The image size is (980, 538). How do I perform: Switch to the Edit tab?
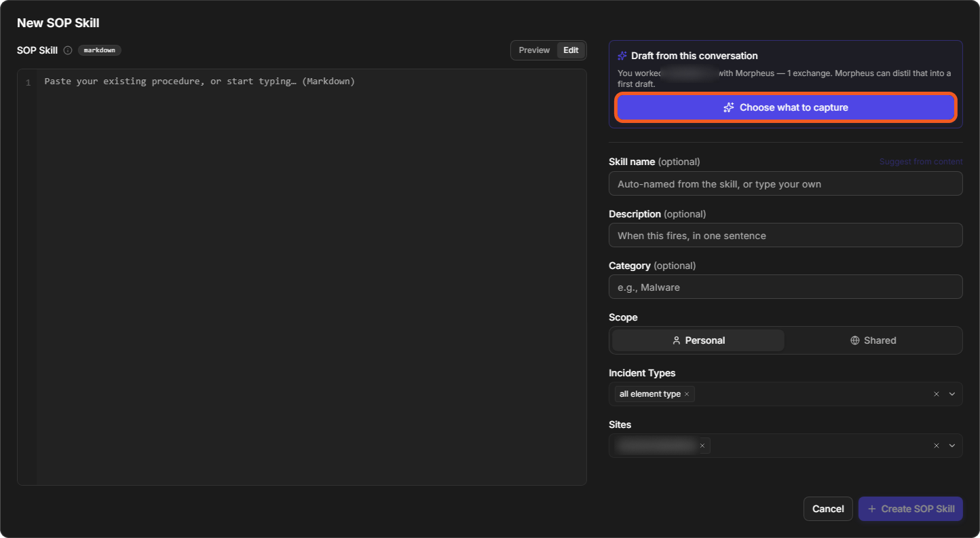click(x=571, y=50)
